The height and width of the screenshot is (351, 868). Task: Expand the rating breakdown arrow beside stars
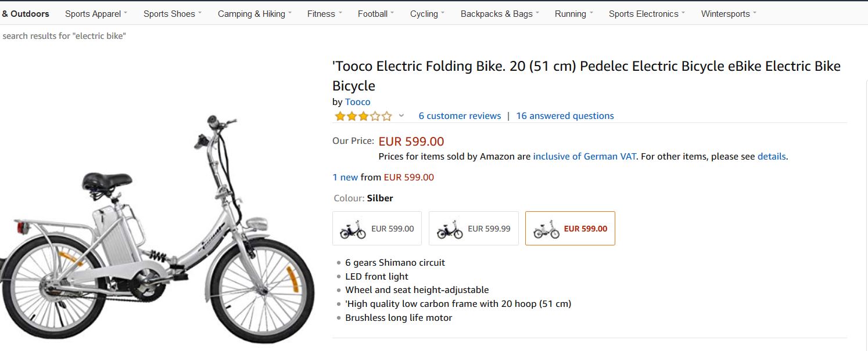click(401, 116)
